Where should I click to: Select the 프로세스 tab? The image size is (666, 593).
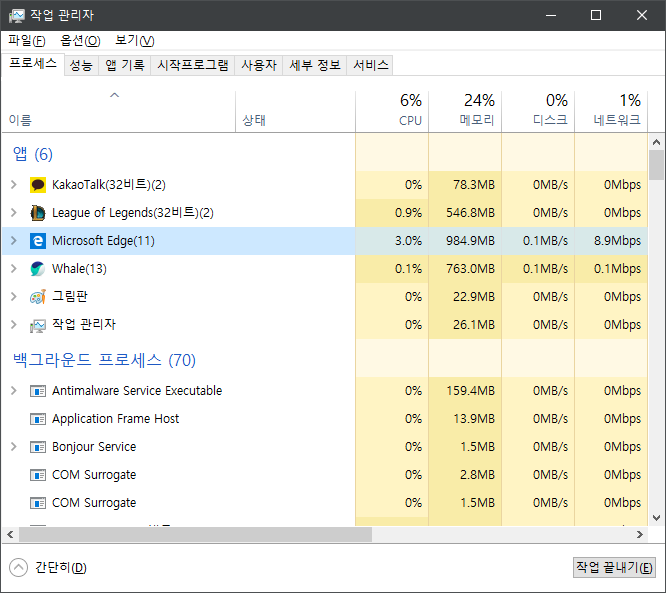(33, 64)
